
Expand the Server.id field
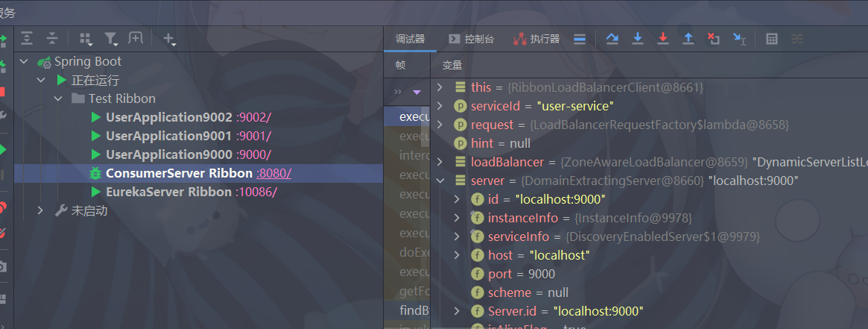tap(457, 310)
